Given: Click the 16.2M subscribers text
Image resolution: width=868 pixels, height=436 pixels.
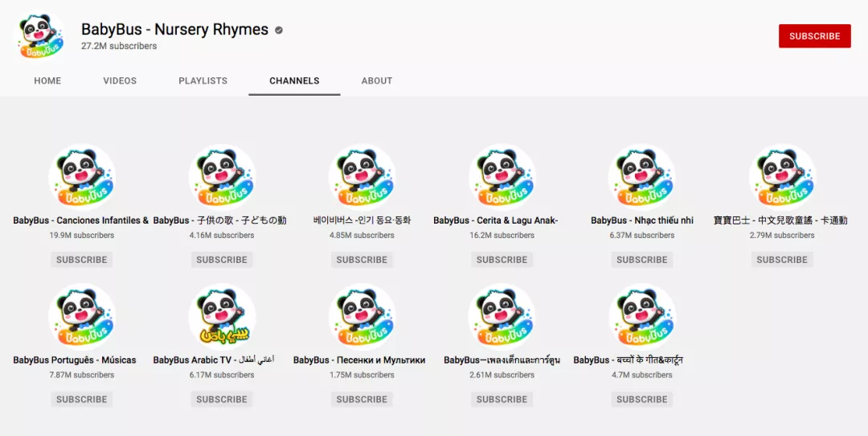Looking at the screenshot, I should [x=502, y=235].
